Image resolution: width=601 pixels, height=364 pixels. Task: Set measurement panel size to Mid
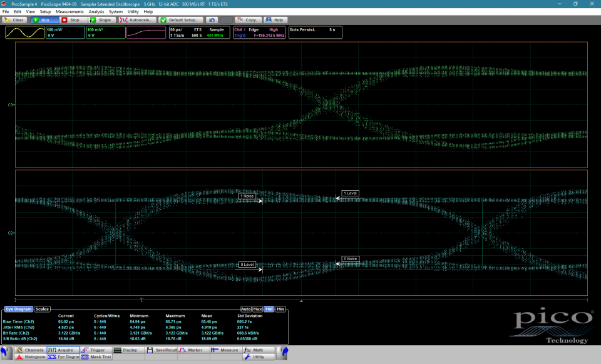coord(269,309)
